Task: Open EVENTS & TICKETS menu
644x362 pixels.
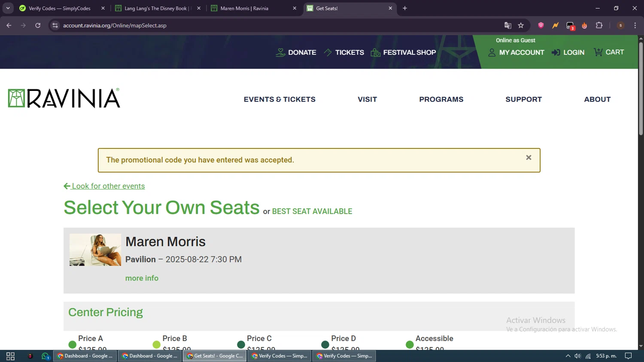Action: coord(279,99)
